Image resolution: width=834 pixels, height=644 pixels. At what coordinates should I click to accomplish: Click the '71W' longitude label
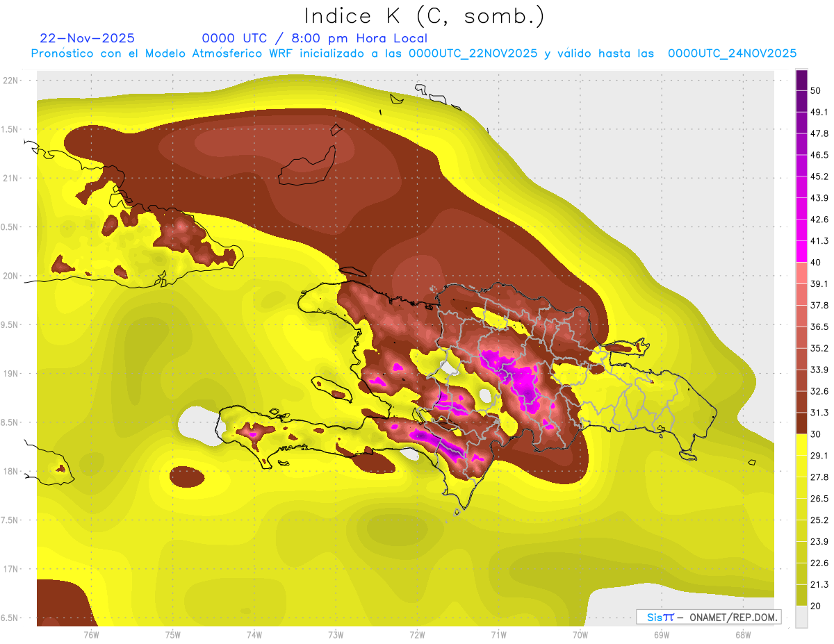coord(498,634)
